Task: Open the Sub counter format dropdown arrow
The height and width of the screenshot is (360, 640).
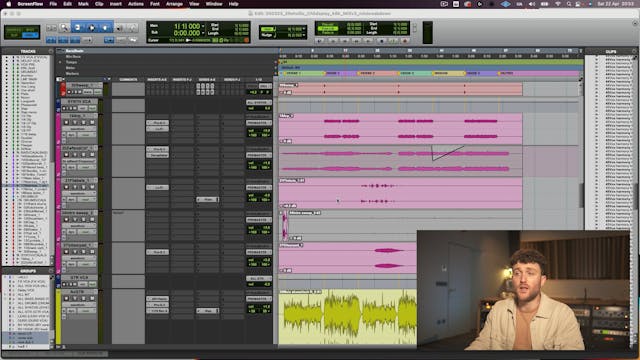Action: (203, 33)
